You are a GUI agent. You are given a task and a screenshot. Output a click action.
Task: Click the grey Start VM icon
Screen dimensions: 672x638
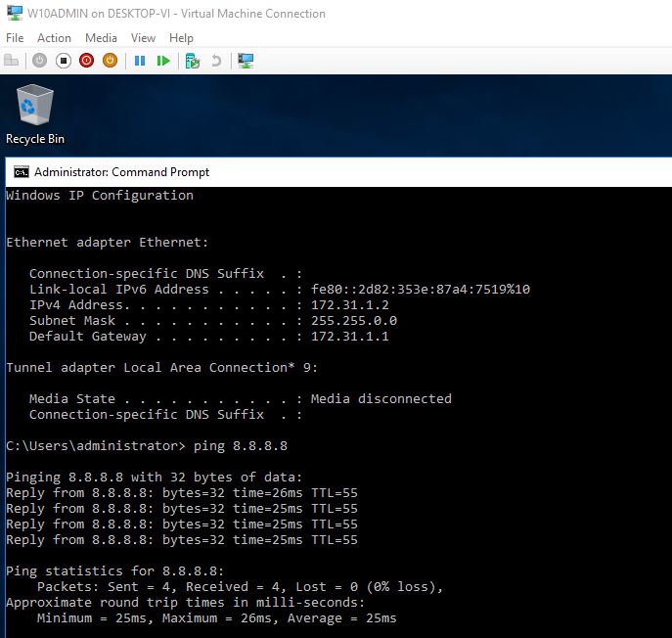tap(40, 61)
